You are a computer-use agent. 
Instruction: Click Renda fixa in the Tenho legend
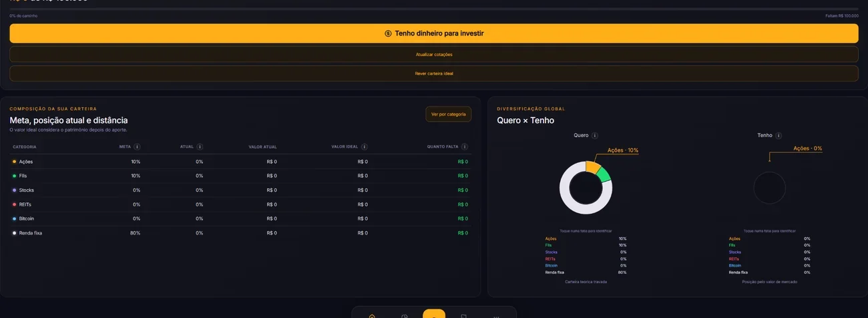(x=738, y=273)
